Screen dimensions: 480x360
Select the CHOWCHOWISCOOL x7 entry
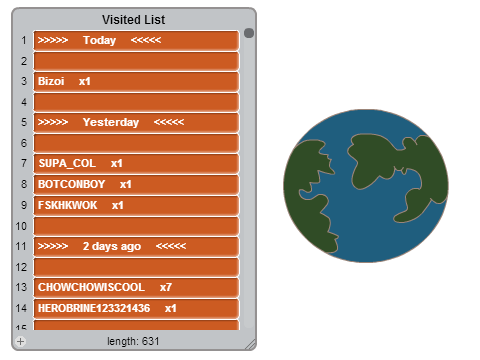coord(136,287)
